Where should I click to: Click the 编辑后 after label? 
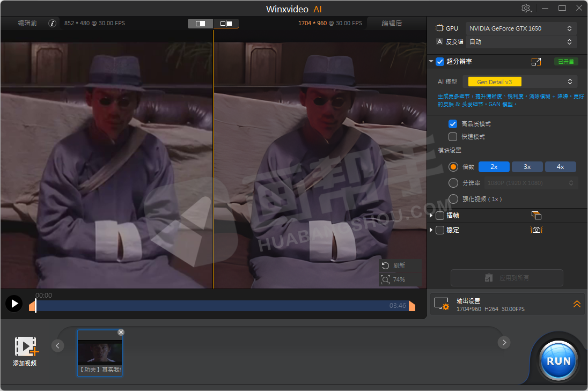(392, 23)
